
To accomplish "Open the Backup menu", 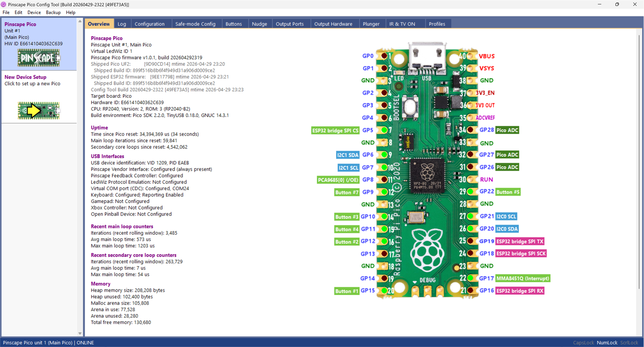I will pos(53,12).
